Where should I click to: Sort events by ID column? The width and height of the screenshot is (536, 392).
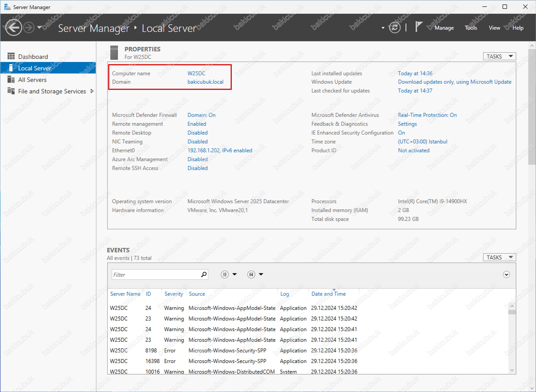click(148, 294)
